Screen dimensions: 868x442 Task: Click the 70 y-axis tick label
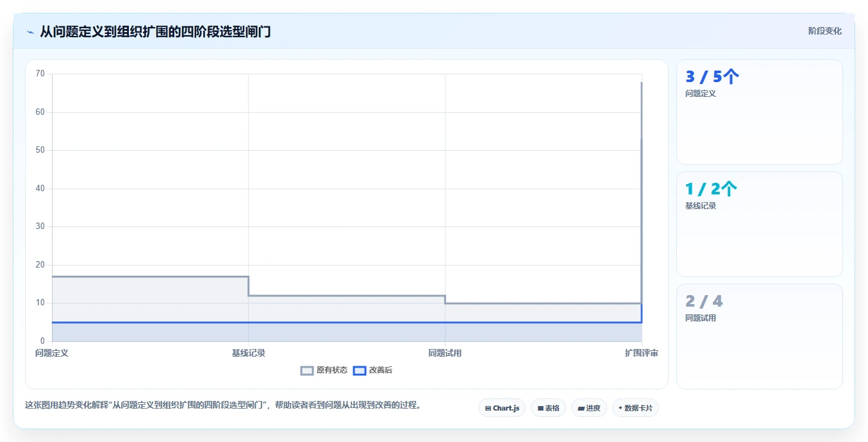coord(40,74)
